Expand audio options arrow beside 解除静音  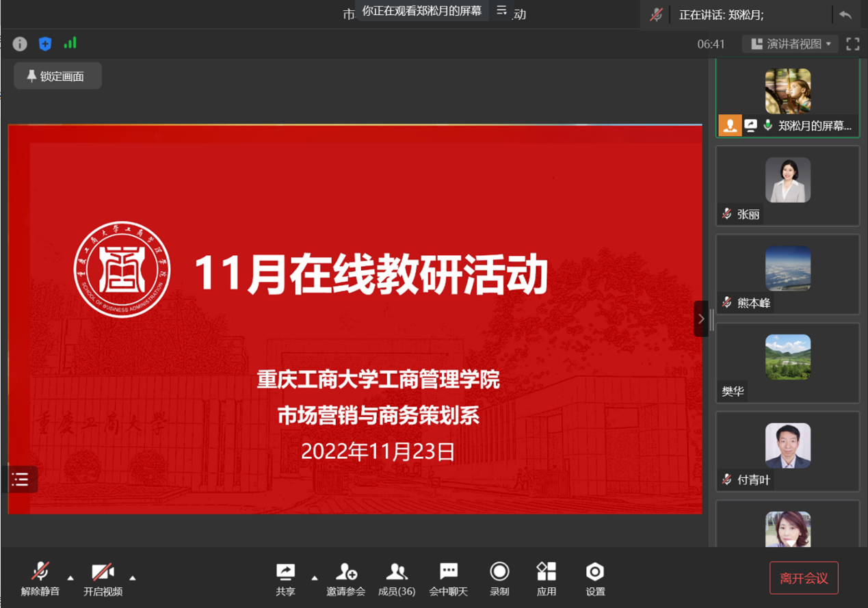[70, 578]
